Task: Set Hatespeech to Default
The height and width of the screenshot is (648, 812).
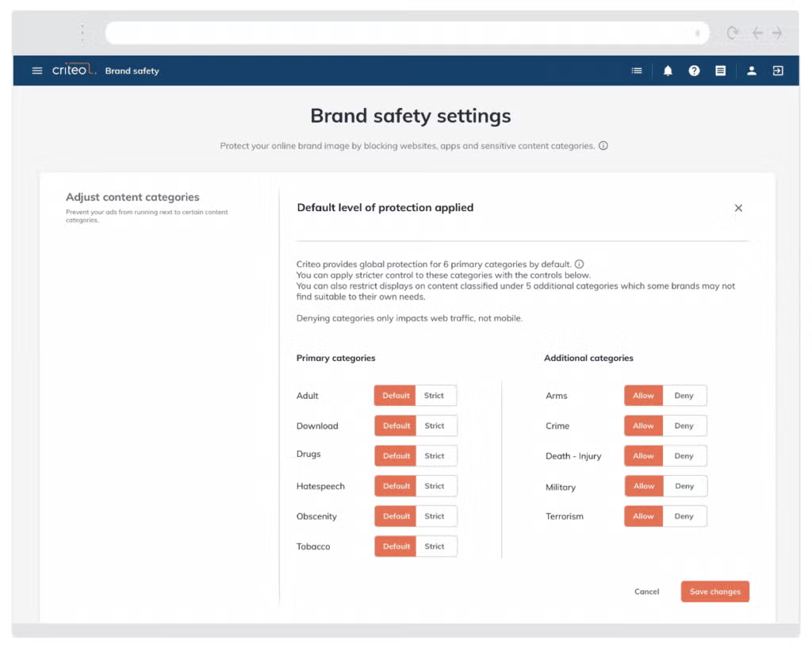Action: click(395, 486)
